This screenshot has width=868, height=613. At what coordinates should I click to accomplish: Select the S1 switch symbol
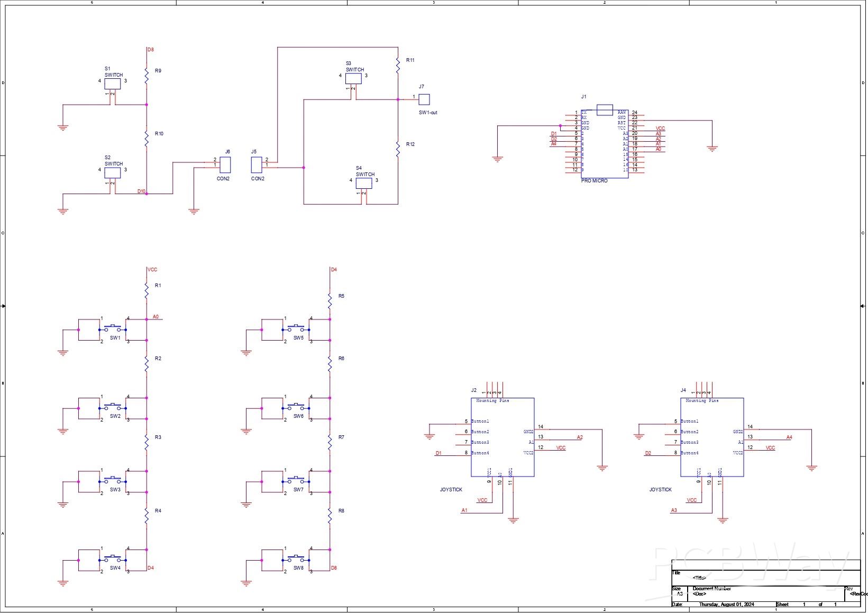point(113,84)
